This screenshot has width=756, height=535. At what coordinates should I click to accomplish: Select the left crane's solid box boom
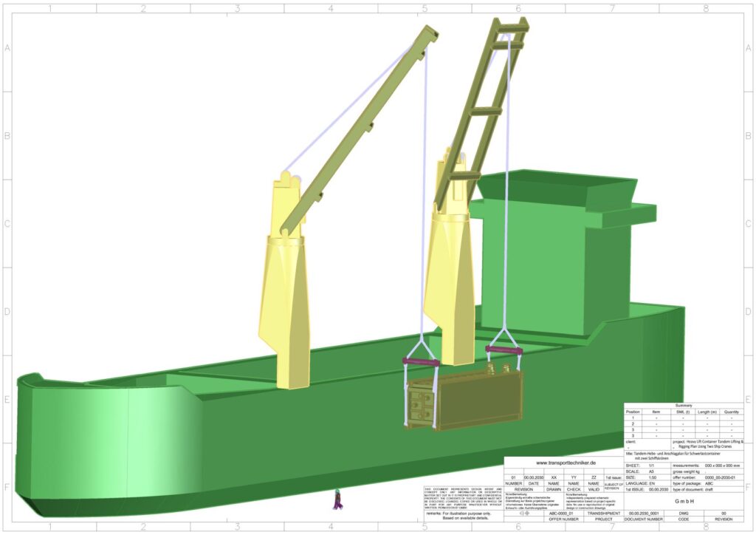(x=360, y=130)
